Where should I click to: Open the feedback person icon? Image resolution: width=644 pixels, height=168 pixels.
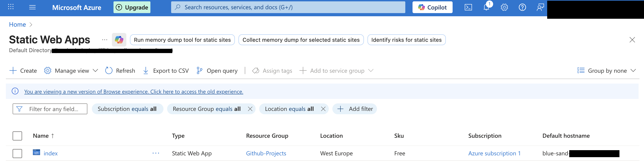coord(540,7)
